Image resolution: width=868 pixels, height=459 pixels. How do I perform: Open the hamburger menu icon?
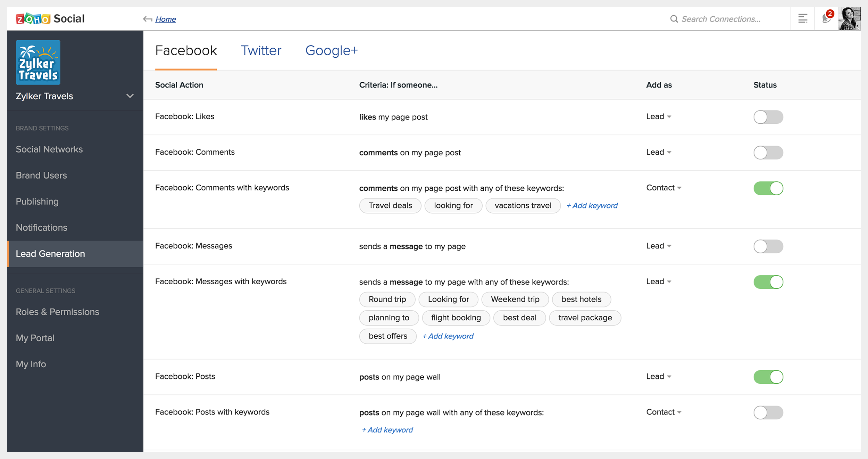tap(803, 19)
